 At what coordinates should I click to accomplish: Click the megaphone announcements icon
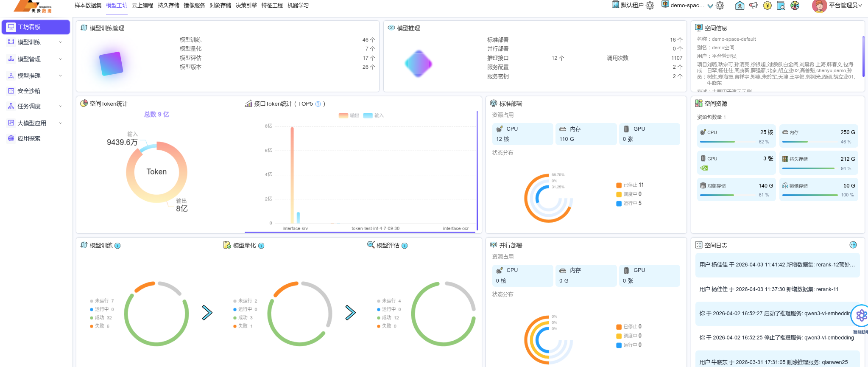pyautogui.click(x=753, y=6)
